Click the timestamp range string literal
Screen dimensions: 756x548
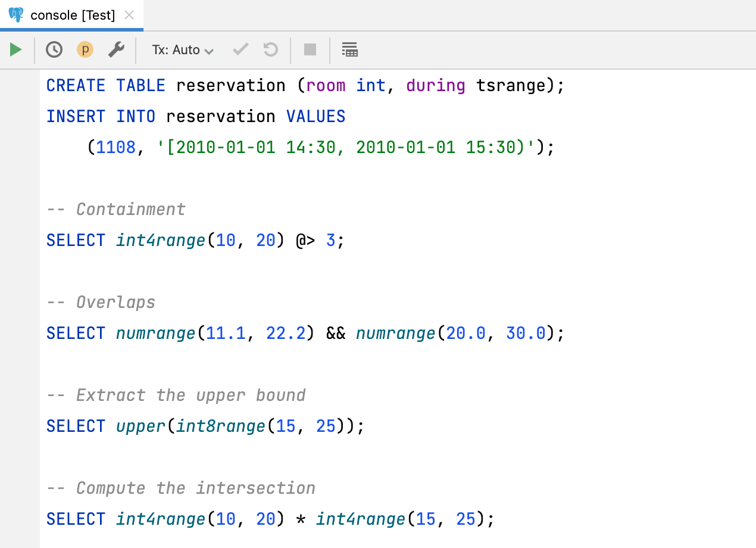click(346, 148)
